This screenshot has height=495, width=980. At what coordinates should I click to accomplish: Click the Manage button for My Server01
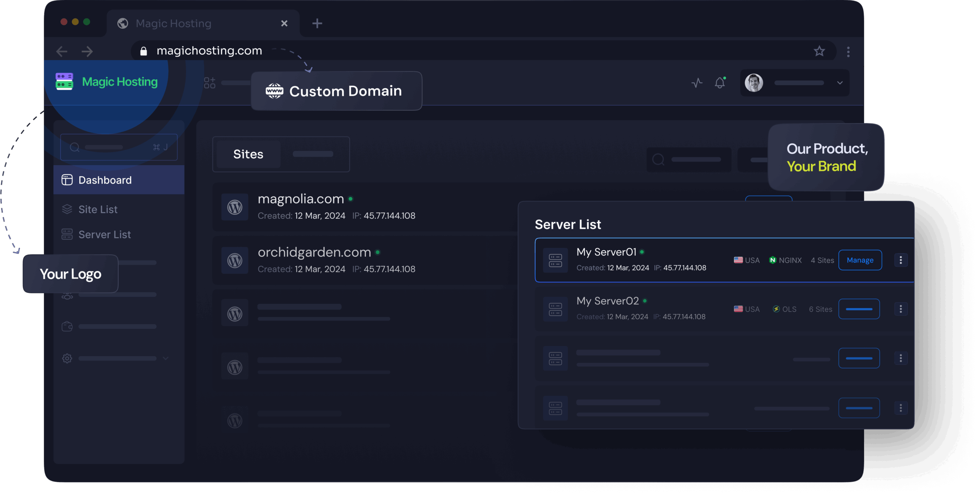click(x=860, y=260)
